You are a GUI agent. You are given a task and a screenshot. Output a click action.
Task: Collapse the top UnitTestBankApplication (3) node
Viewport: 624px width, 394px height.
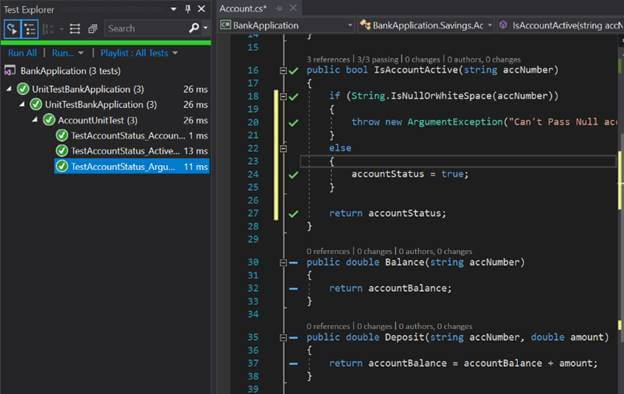tap(9, 89)
